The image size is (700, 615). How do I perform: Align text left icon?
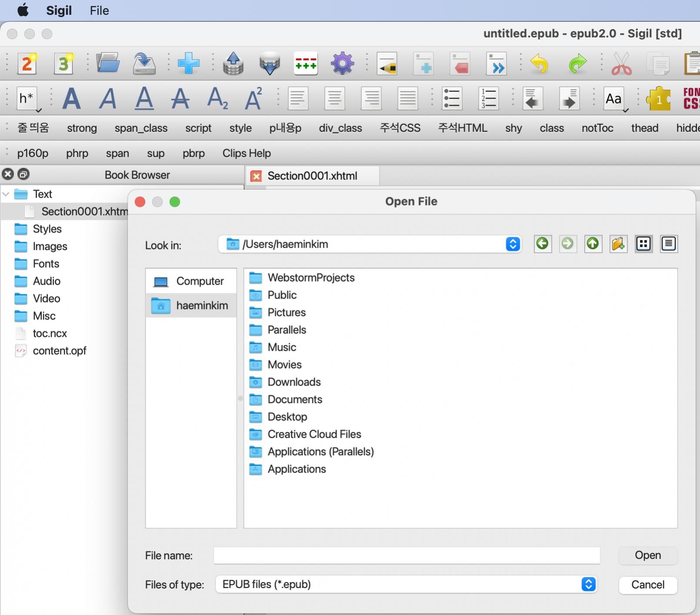[x=298, y=98]
